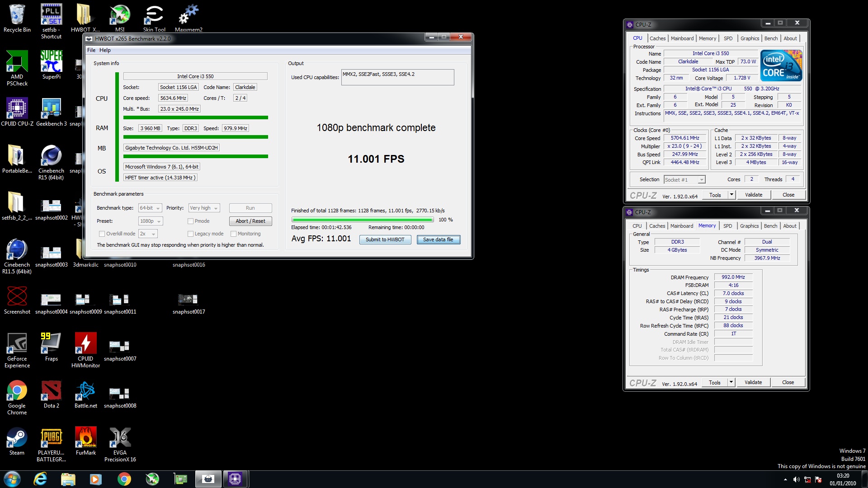868x488 pixels.
Task: Open About tab in lower CPU-Z
Action: click(x=789, y=226)
